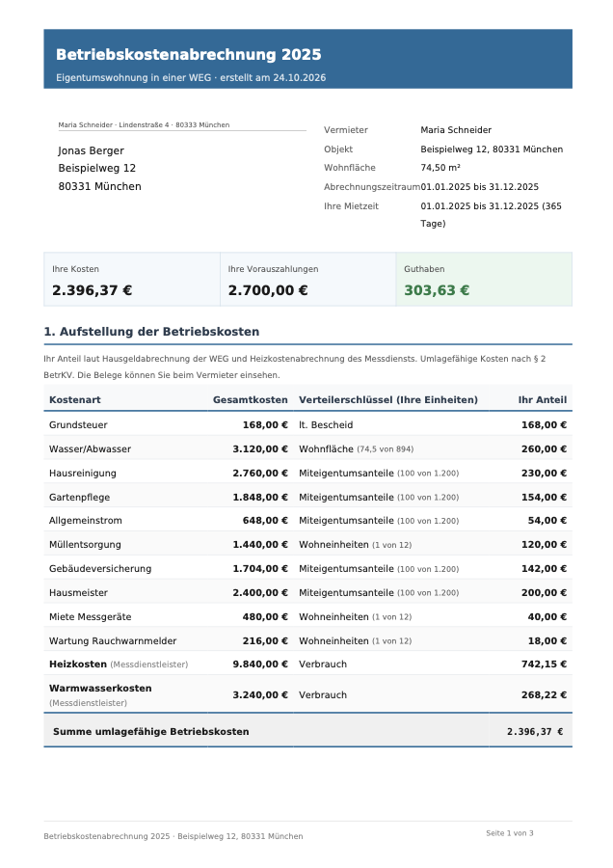Click the 'Ihr Anteil' column header
This screenshot has height=868, width=613.
pos(543,399)
